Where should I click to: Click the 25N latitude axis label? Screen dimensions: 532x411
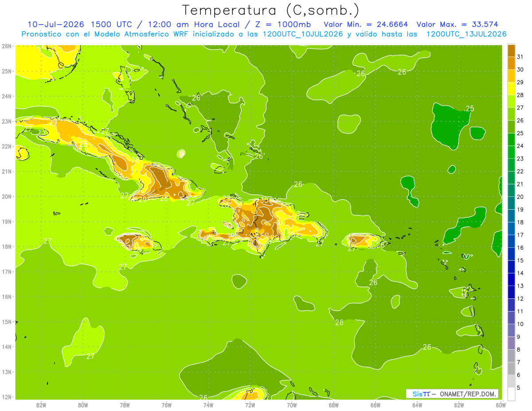tap(7, 71)
